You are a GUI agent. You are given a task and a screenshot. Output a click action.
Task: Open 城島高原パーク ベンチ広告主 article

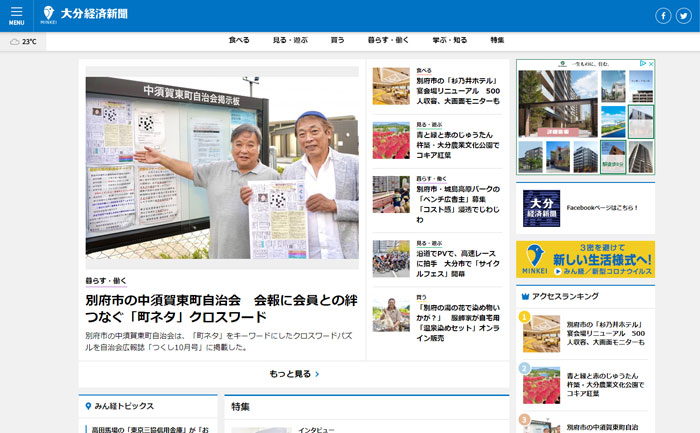coord(458,204)
